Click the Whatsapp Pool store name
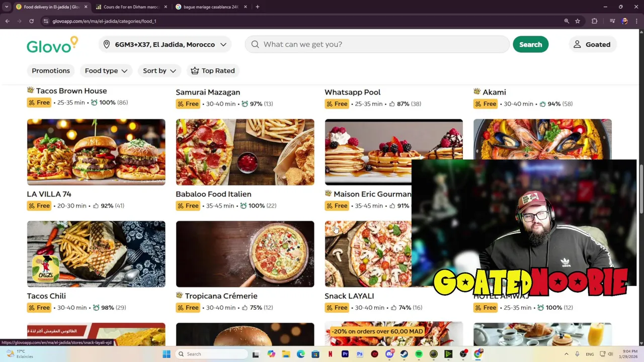The image size is (644, 362). (x=352, y=92)
